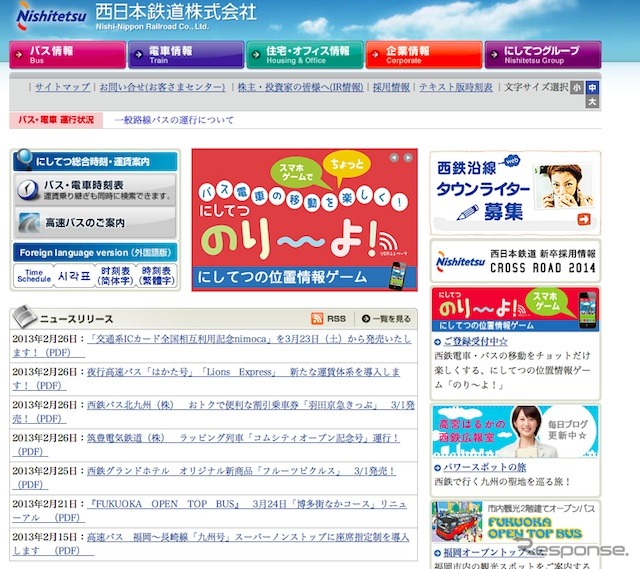Viewport: 640px width, 569px height.
Task: Open the バス・電車時刻表 button
Action: click(x=95, y=190)
